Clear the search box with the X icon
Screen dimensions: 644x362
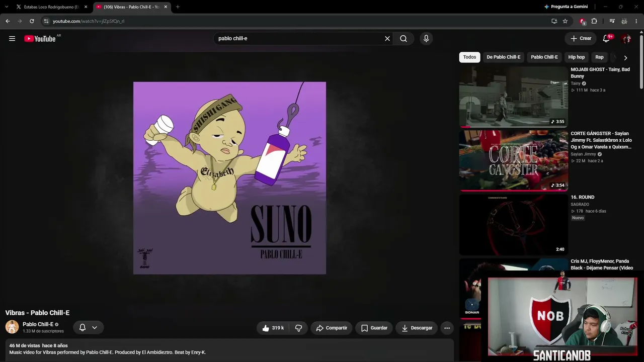(387, 39)
